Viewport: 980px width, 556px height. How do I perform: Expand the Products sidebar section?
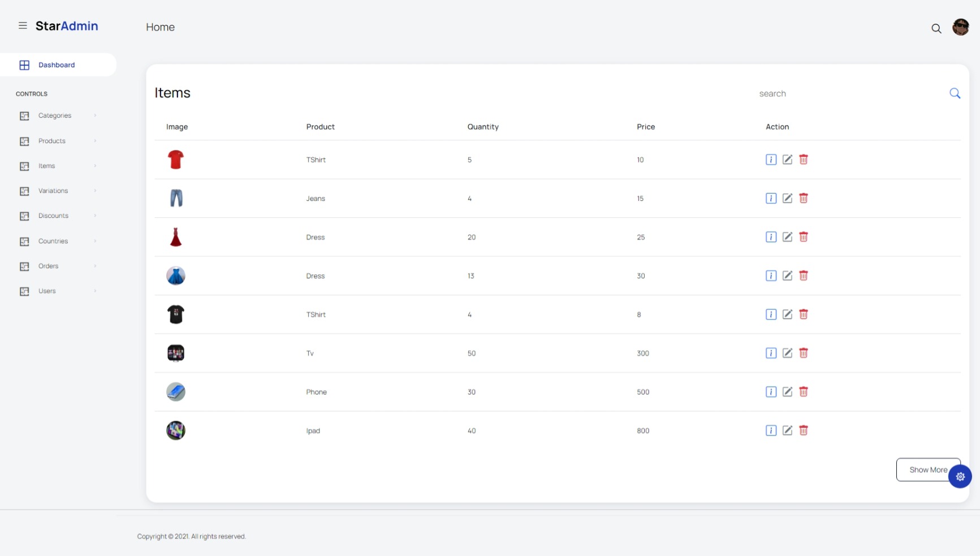(51, 141)
